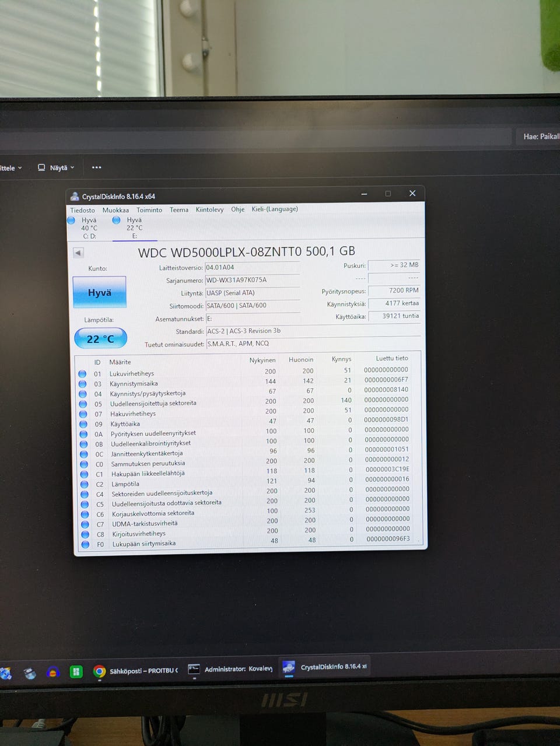This screenshot has height=746, width=560.
Task: Click raw value 00000003C19E in C1 row
Action: (387, 469)
